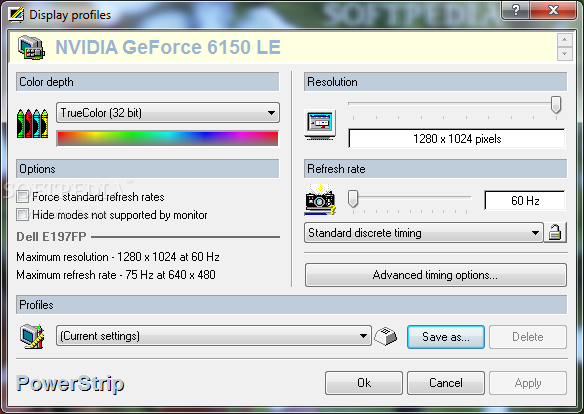Click the keyboard hotkey icon beside profile dropdown
The width and height of the screenshot is (584, 414).
click(x=385, y=336)
